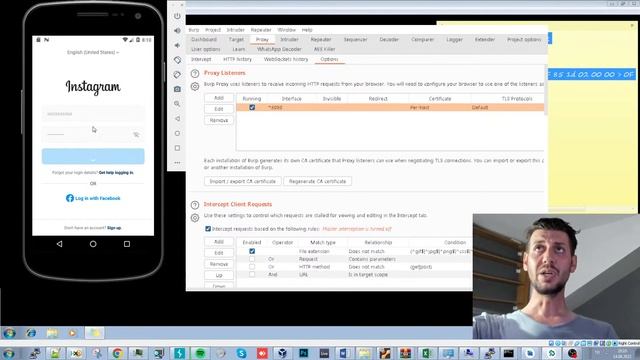Tap the Android home button on phone
The width and height of the screenshot is (640, 360).
pyautogui.click(x=93, y=244)
